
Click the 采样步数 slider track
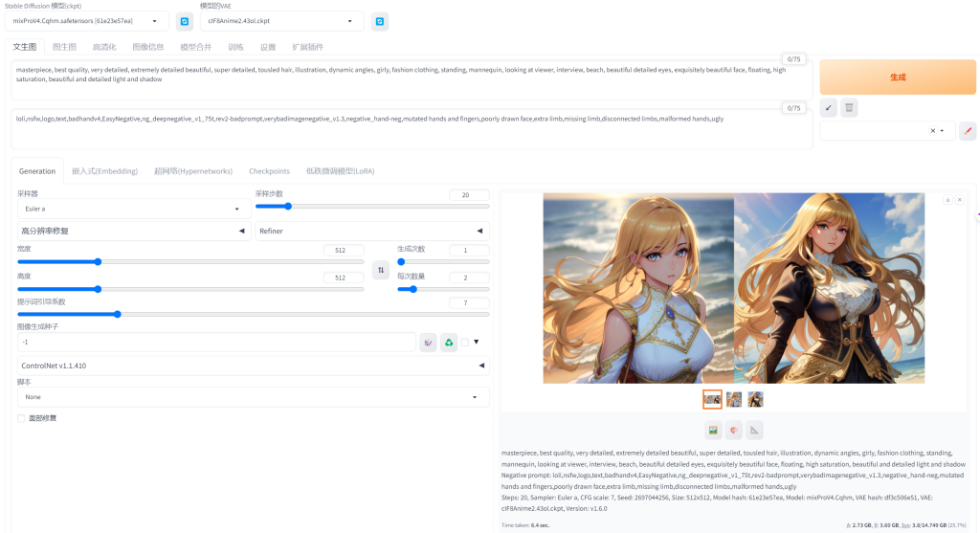pos(371,207)
